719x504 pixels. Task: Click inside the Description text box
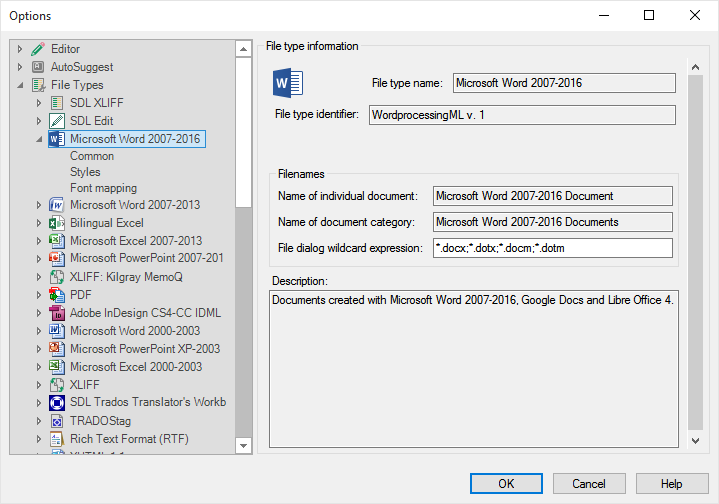tap(474, 369)
